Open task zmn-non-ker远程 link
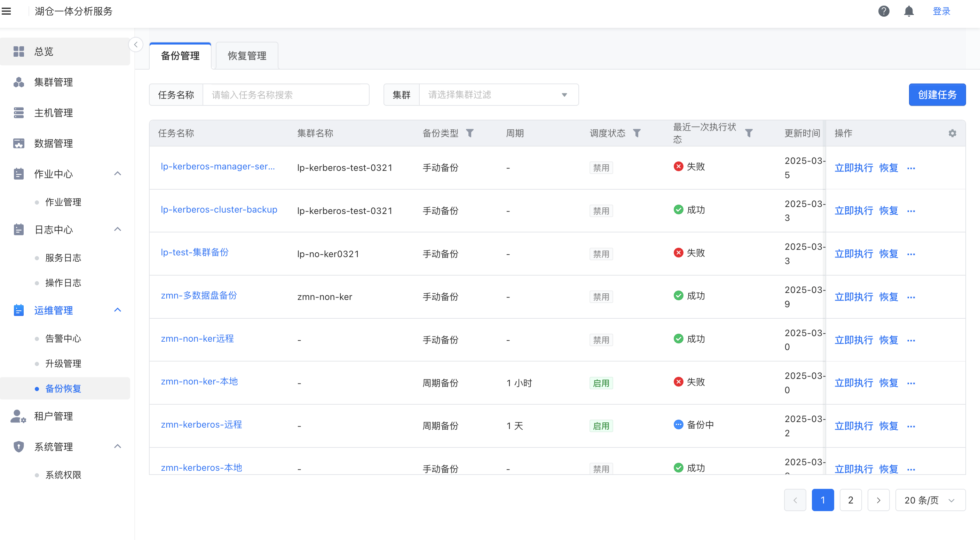980x540 pixels. click(197, 339)
